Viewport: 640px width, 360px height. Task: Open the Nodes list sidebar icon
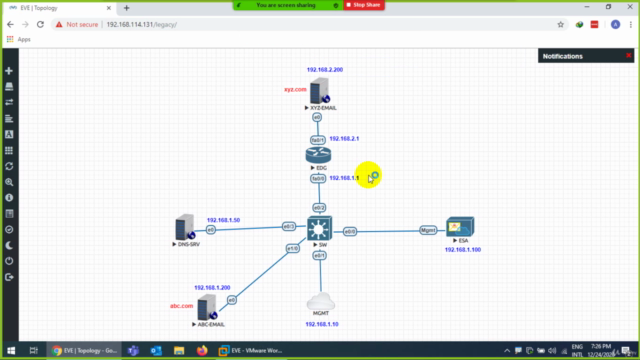coord(9,87)
